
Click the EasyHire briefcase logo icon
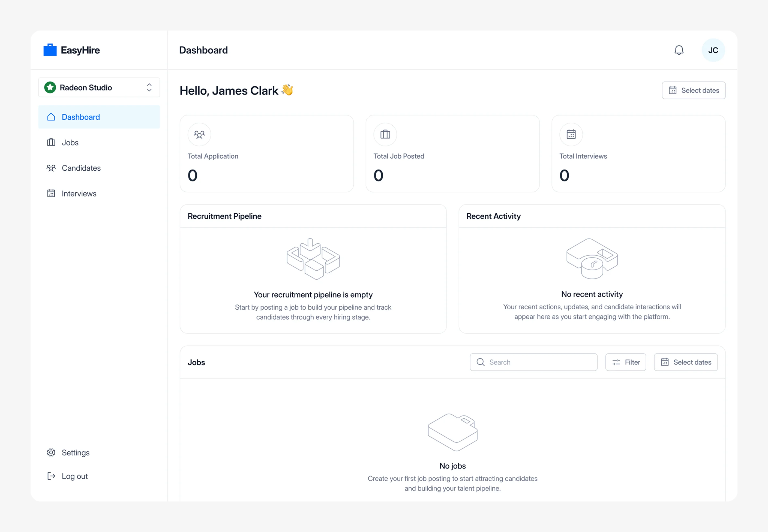50,50
